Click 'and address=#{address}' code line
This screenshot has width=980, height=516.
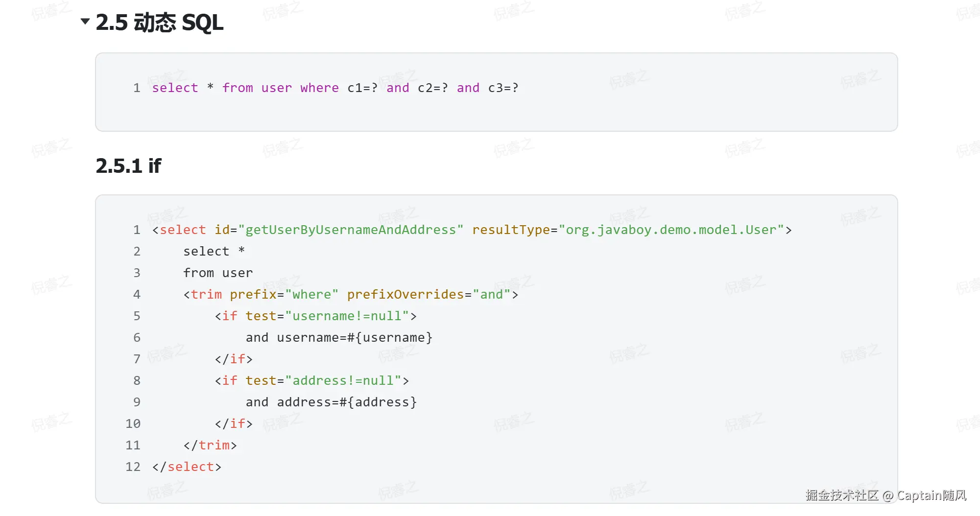[x=331, y=402]
